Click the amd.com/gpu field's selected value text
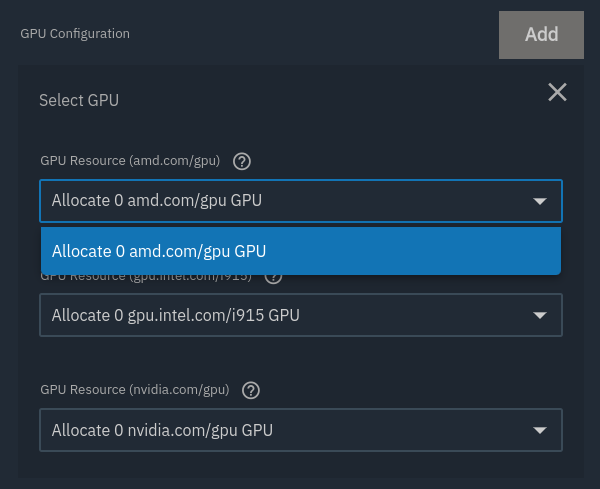The height and width of the screenshot is (489, 600). pos(157,201)
